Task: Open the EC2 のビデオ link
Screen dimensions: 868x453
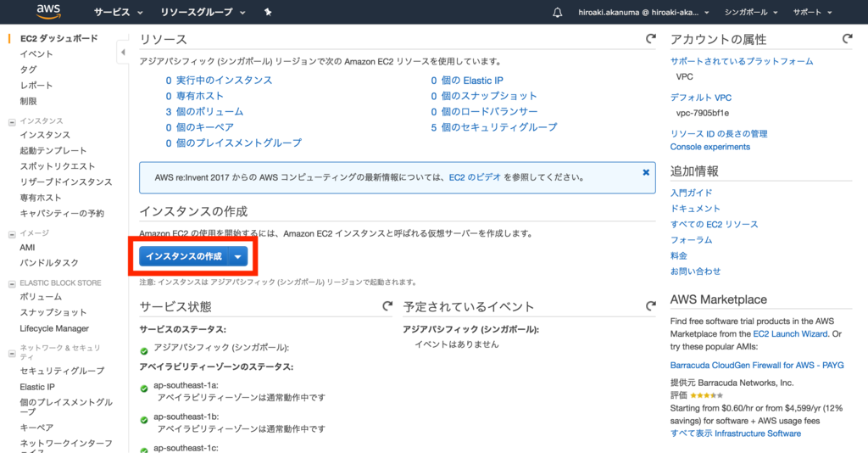Action: click(x=475, y=177)
